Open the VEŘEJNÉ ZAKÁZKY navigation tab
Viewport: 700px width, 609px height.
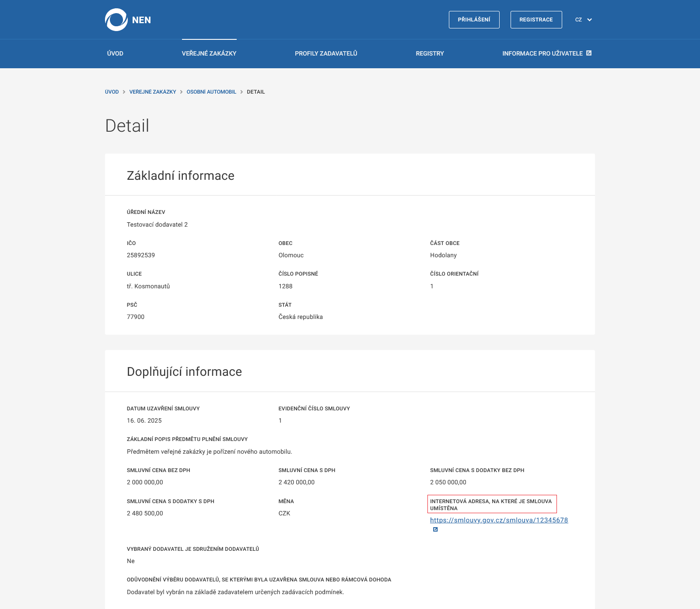coord(209,53)
